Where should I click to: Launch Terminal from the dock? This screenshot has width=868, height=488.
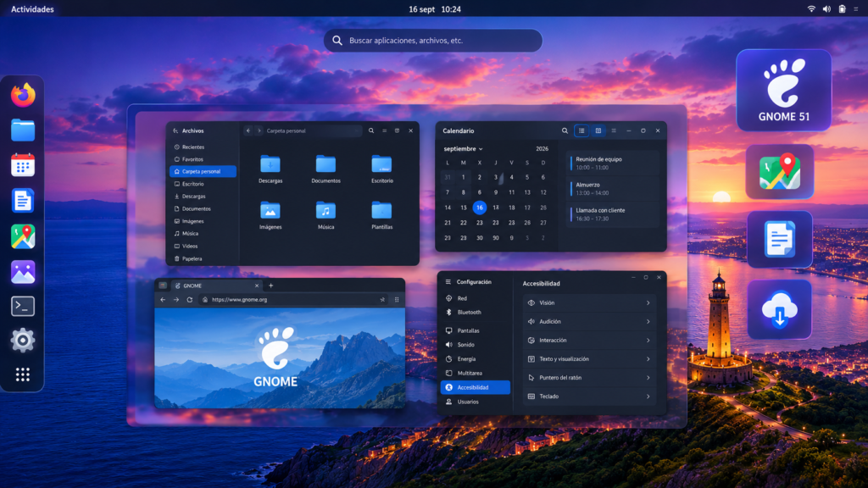(x=23, y=306)
